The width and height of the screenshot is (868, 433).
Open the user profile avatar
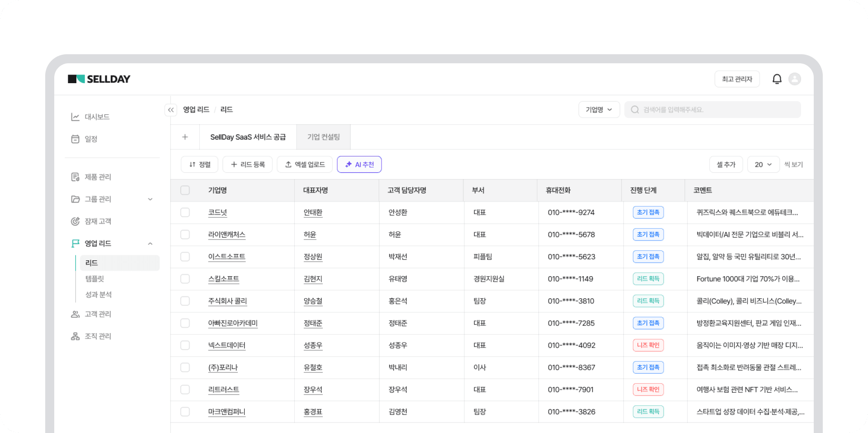tap(794, 79)
